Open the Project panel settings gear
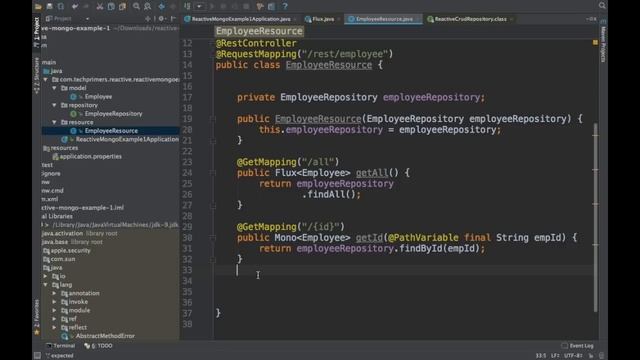The image size is (640, 360). click(x=162, y=19)
